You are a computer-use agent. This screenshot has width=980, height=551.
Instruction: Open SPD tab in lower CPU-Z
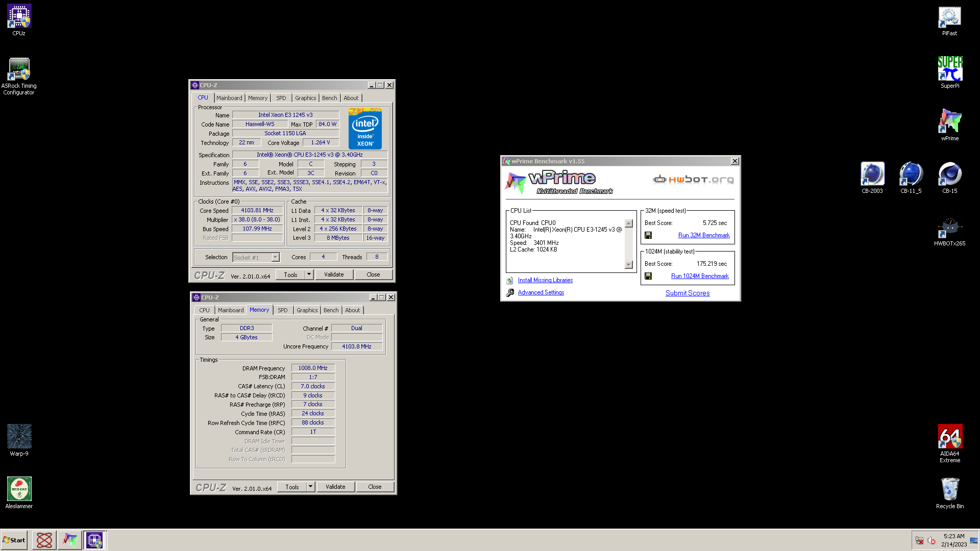pyautogui.click(x=283, y=310)
